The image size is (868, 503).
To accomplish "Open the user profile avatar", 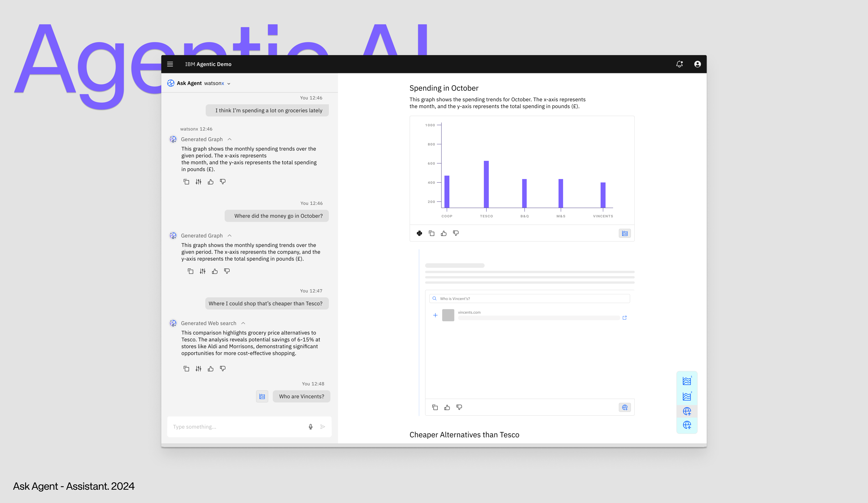I will [x=697, y=64].
